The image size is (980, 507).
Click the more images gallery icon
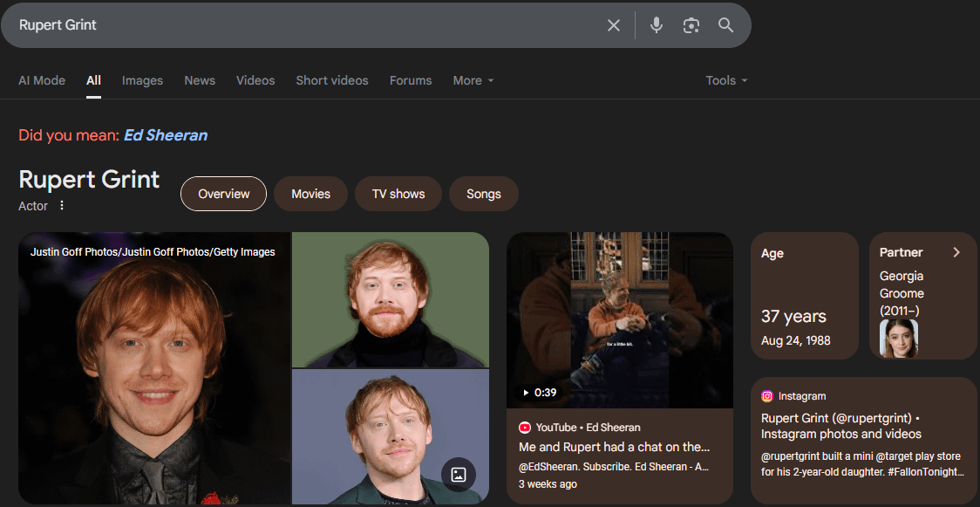(x=458, y=474)
